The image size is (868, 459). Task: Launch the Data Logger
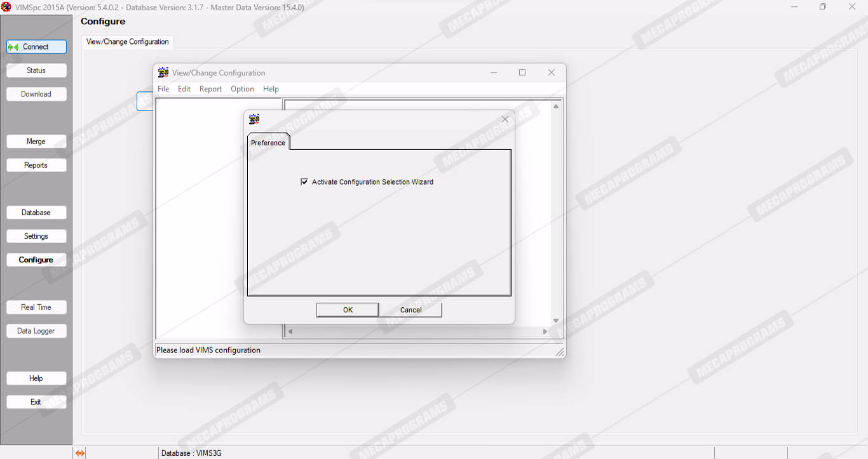[36, 331]
